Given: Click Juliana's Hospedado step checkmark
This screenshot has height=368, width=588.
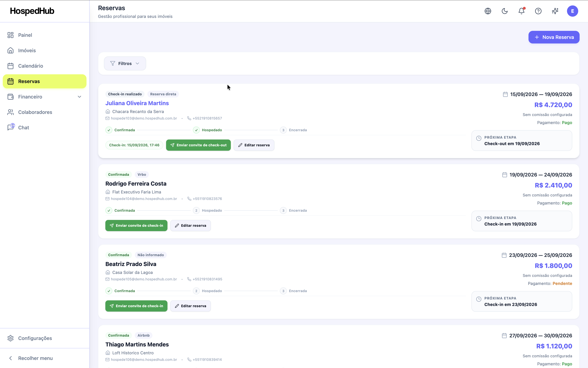Looking at the screenshot, I should [196, 130].
